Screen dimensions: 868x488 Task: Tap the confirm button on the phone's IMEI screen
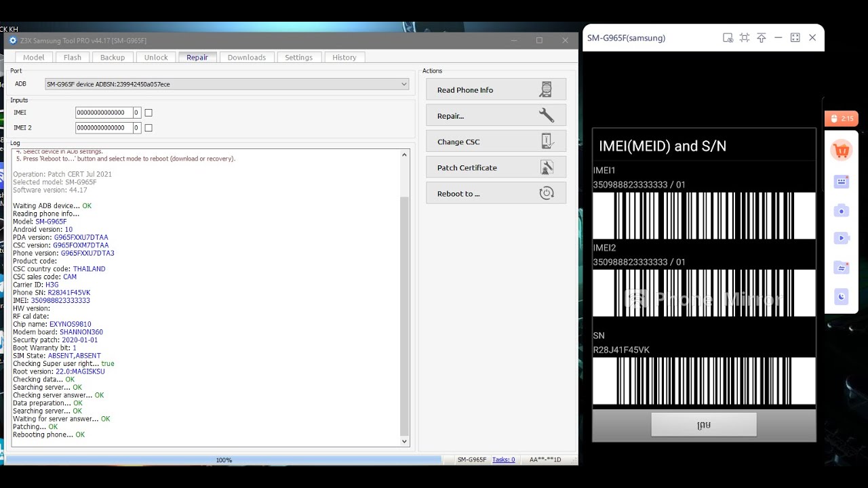(x=704, y=425)
